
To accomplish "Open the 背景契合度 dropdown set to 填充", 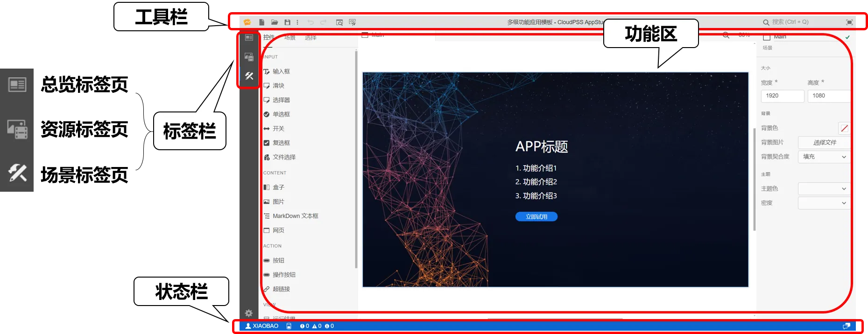I will click(x=824, y=157).
